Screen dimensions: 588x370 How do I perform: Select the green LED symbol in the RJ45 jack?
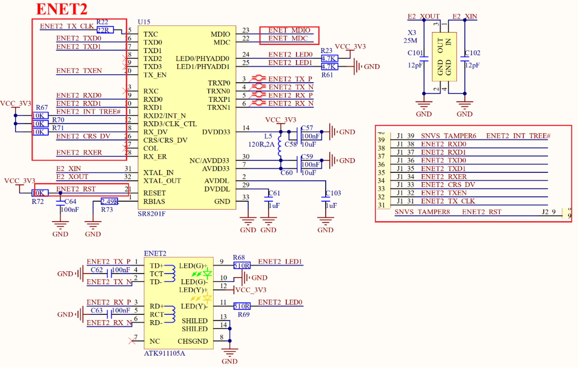click(x=208, y=273)
